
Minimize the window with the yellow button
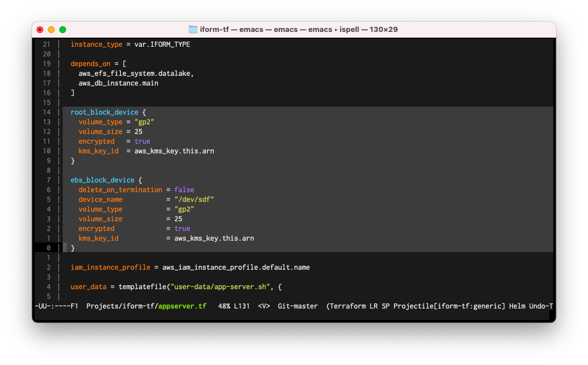pos(51,30)
